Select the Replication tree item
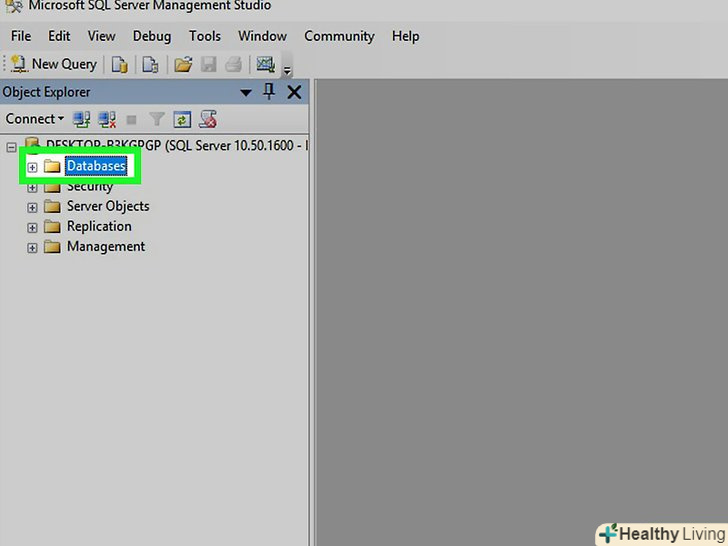This screenshot has width=728, height=546. [99, 226]
